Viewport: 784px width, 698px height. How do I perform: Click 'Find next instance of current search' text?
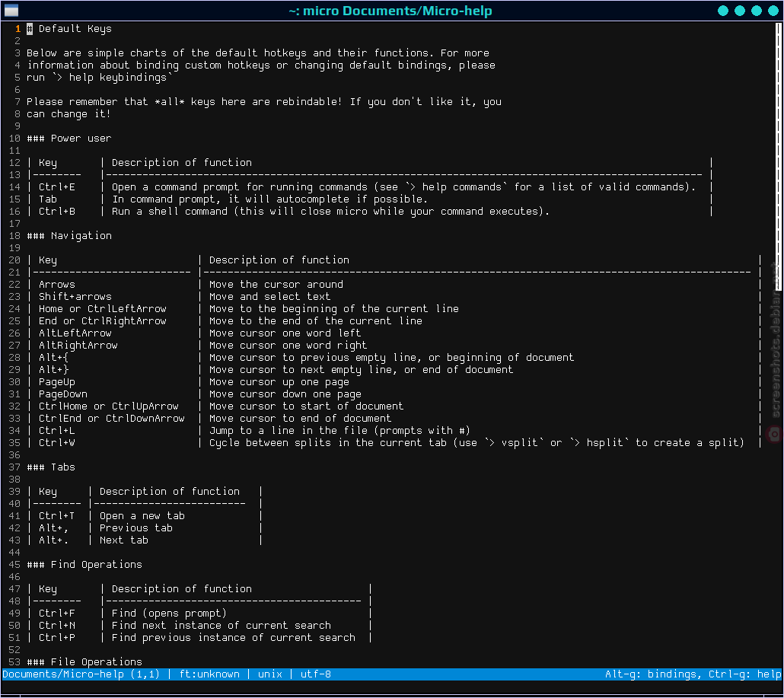click(x=221, y=625)
